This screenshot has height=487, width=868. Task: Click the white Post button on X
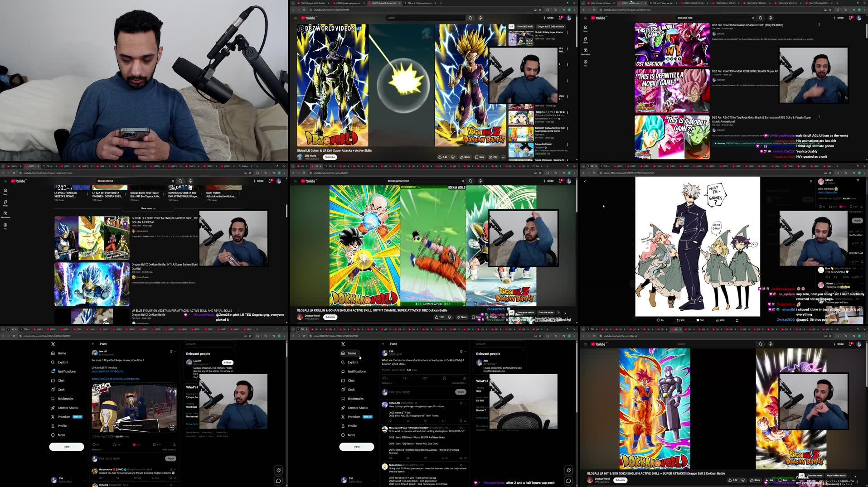click(356, 447)
